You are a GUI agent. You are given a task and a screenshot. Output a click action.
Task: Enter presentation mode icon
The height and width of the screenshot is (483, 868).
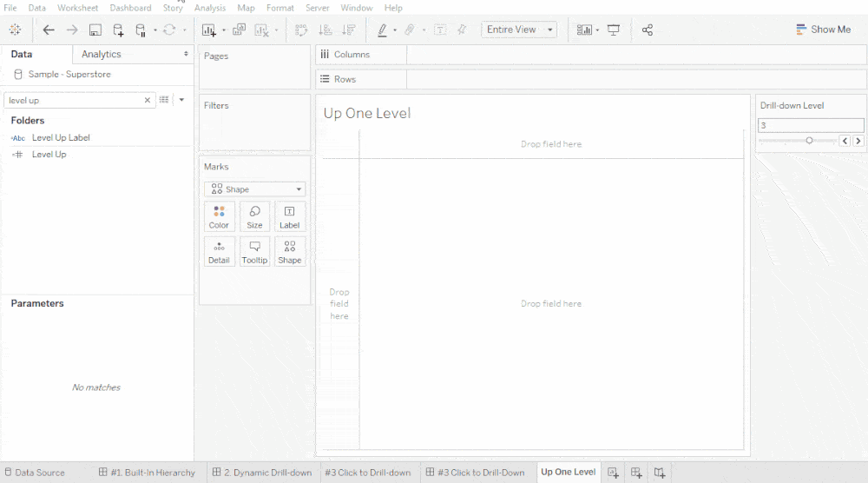[614, 30]
